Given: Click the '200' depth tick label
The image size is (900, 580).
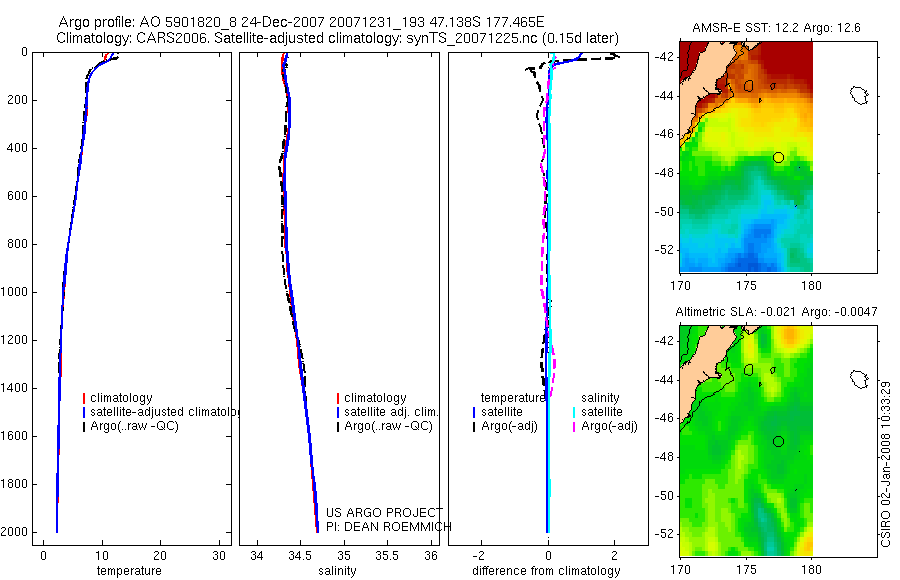Looking at the screenshot, I should tap(19, 100).
